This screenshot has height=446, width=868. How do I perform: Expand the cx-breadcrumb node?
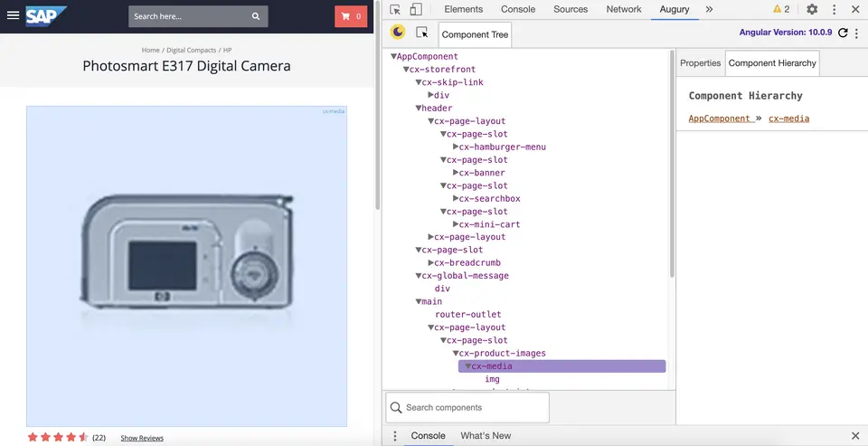430,262
